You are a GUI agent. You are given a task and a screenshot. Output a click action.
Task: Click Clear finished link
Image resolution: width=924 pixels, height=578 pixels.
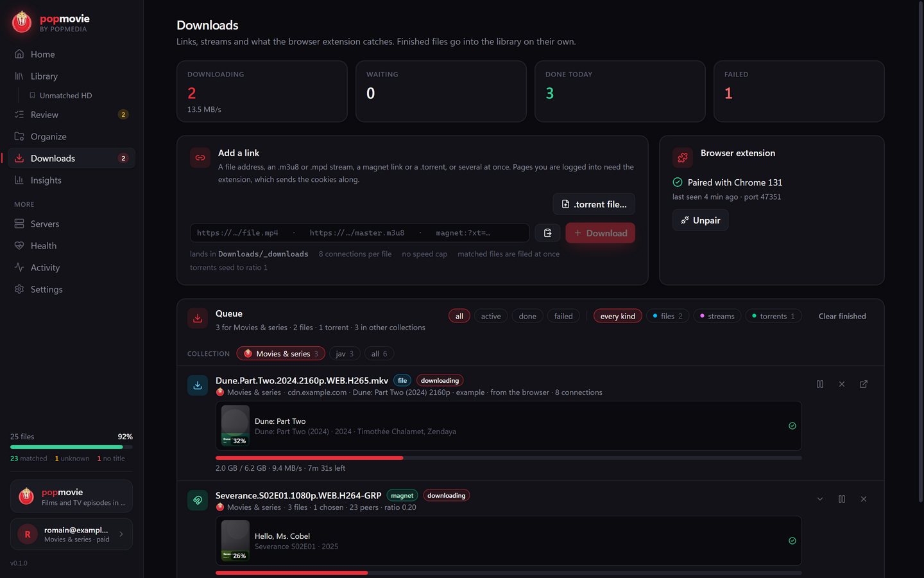coord(843,316)
